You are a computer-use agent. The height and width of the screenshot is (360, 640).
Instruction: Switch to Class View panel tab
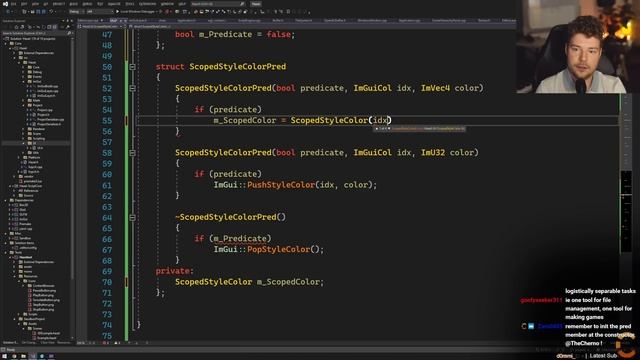coord(47,342)
